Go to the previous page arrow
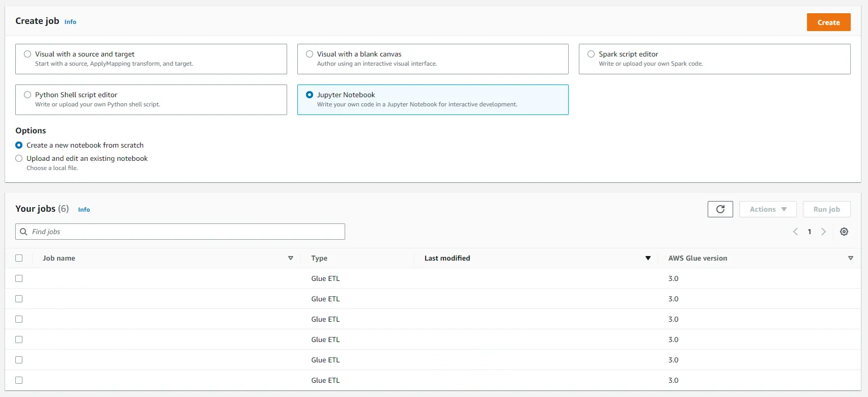 click(x=795, y=232)
